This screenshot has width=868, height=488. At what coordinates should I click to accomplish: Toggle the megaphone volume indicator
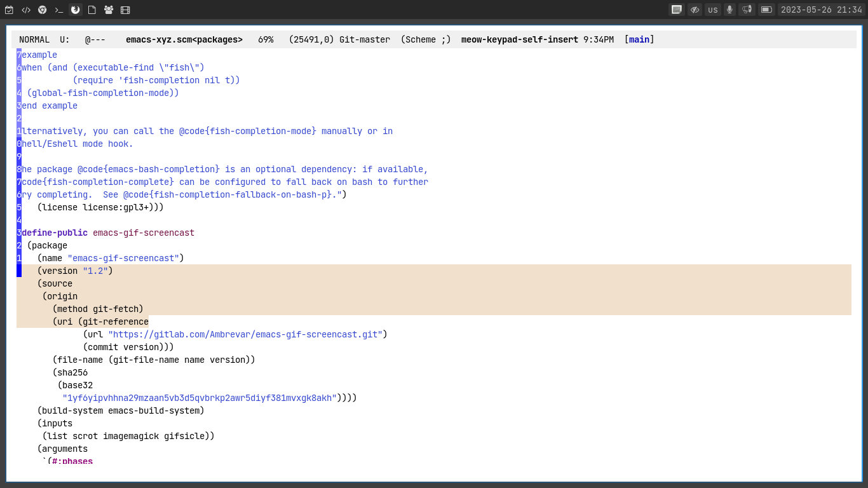(x=747, y=10)
